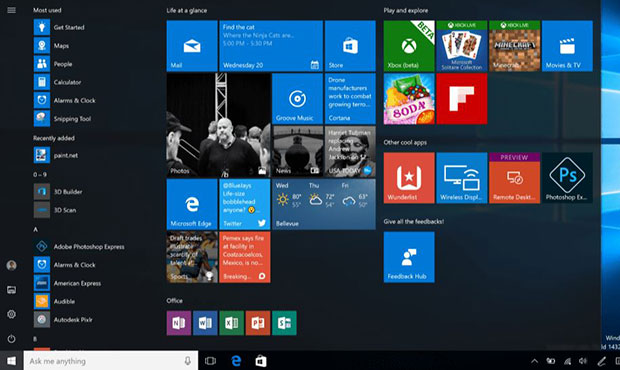Open the Wunderlist tile
The image size is (620, 370).
point(409,178)
